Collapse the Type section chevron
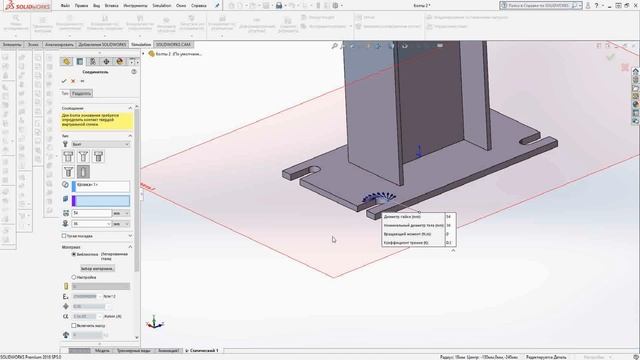 [130, 136]
